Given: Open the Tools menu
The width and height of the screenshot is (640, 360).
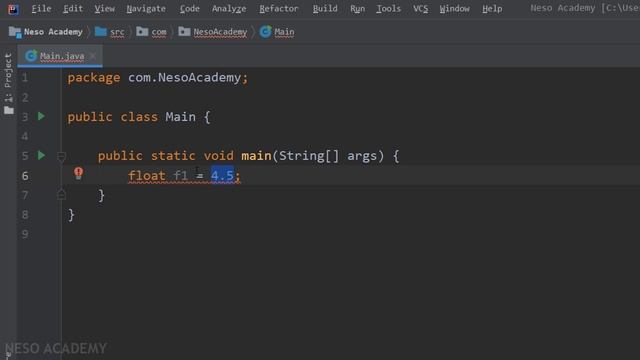Looking at the screenshot, I should [388, 9].
